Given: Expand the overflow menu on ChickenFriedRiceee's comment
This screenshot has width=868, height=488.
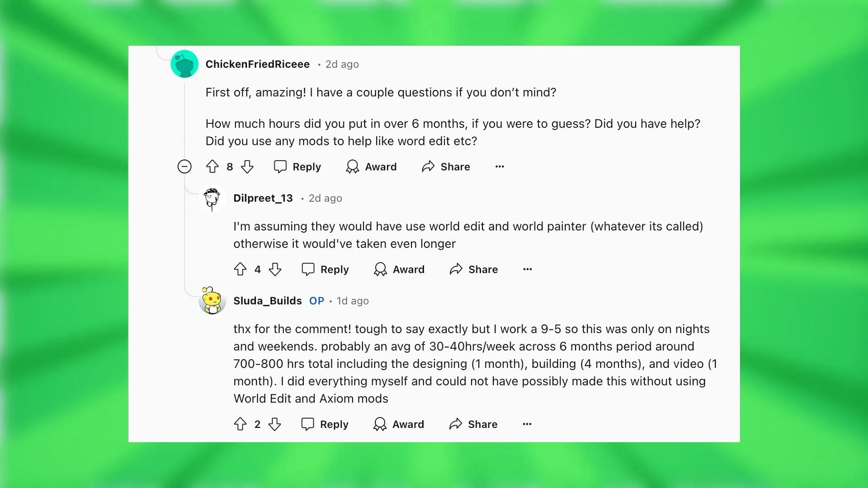Looking at the screenshot, I should (x=500, y=166).
